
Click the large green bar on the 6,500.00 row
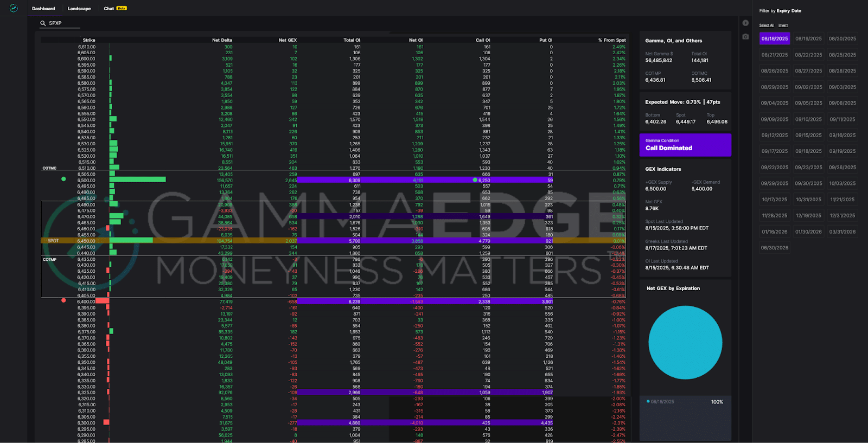point(138,179)
